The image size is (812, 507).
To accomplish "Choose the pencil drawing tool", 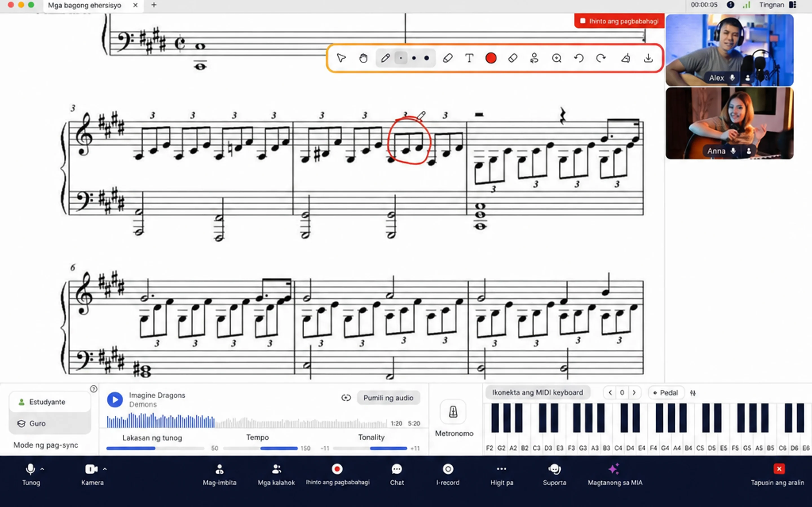I will pyautogui.click(x=385, y=58).
